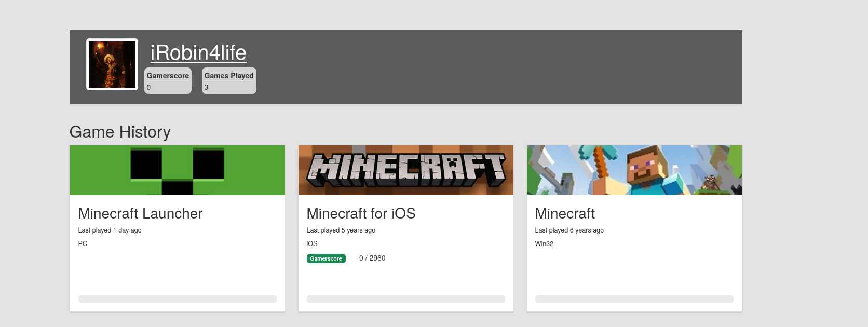Click the Minecraft card title with Win32

[565, 213]
